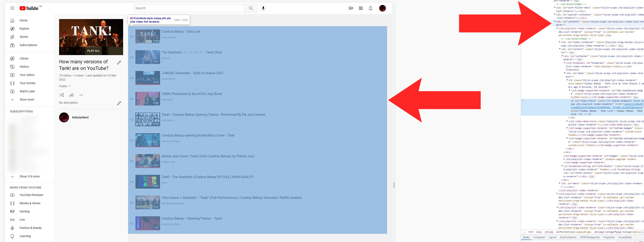Expand Show more in sidebar
Viewport: 644px width, 242px height.
(x=27, y=100)
